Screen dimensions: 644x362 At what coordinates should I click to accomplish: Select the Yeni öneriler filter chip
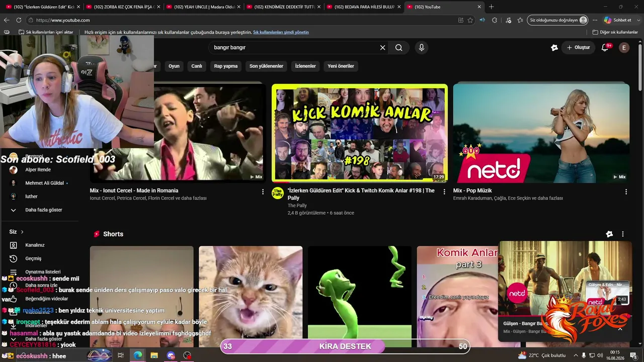point(341,66)
